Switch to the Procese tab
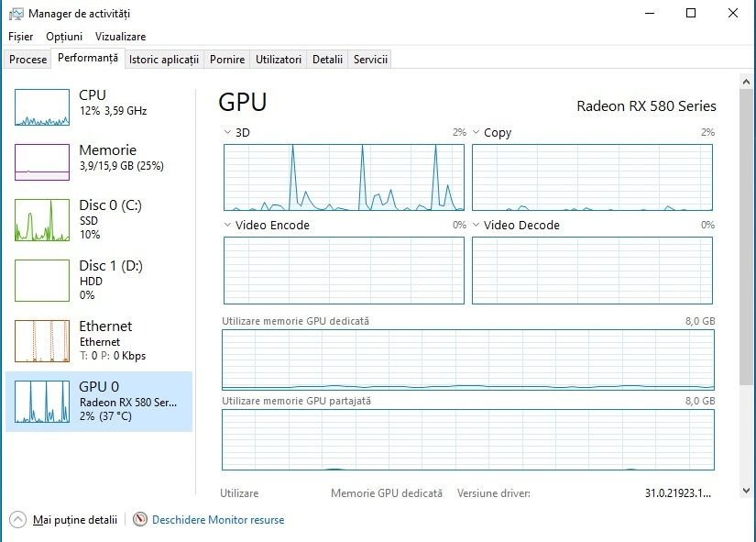This screenshot has height=542, width=756. pyautogui.click(x=28, y=60)
